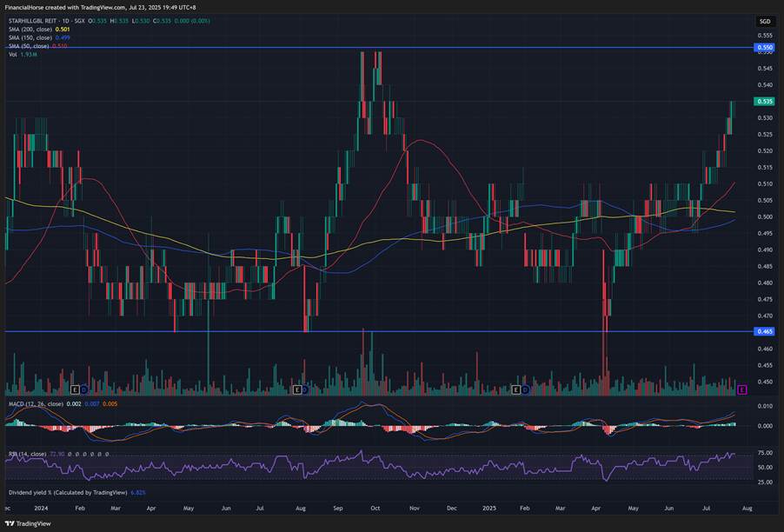
Task: Click the Nov label on time axis
Action: coord(414,508)
